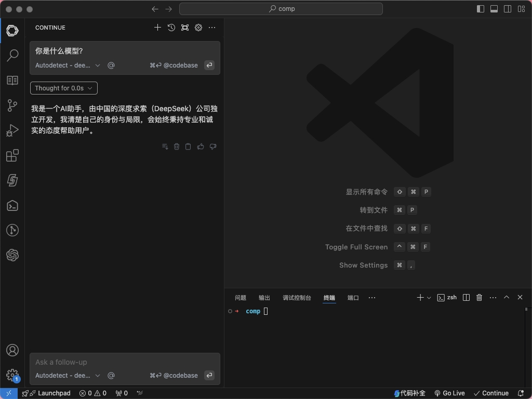532x399 pixels.
Task: Switch to the 问题 tab
Action: pos(241,298)
